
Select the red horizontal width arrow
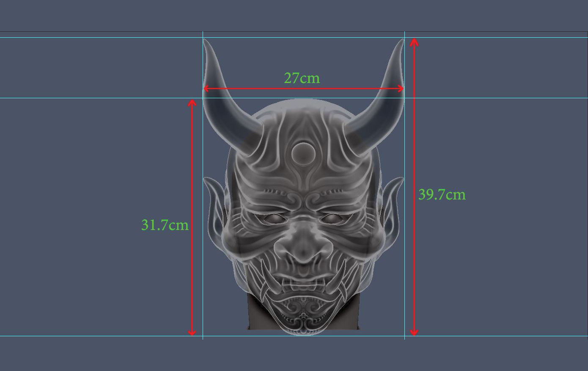[x=304, y=89]
